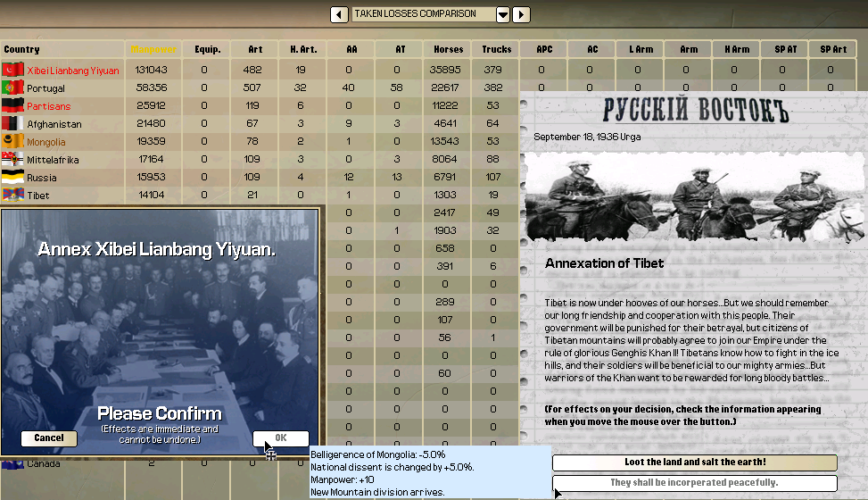Choose 'They shall be incorperated peacefully.'
Screen dimensions: 868x500
[x=695, y=483]
